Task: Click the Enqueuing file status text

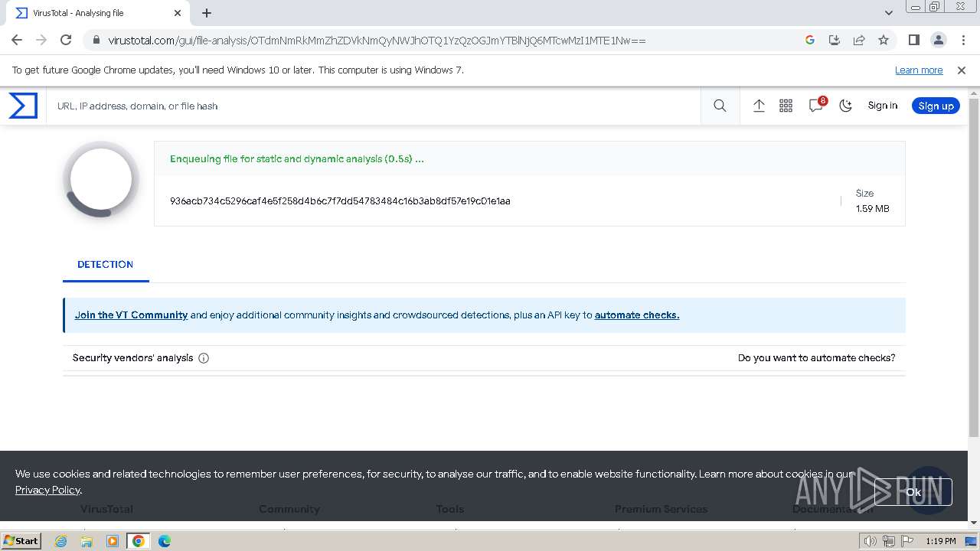Action: click(x=297, y=159)
